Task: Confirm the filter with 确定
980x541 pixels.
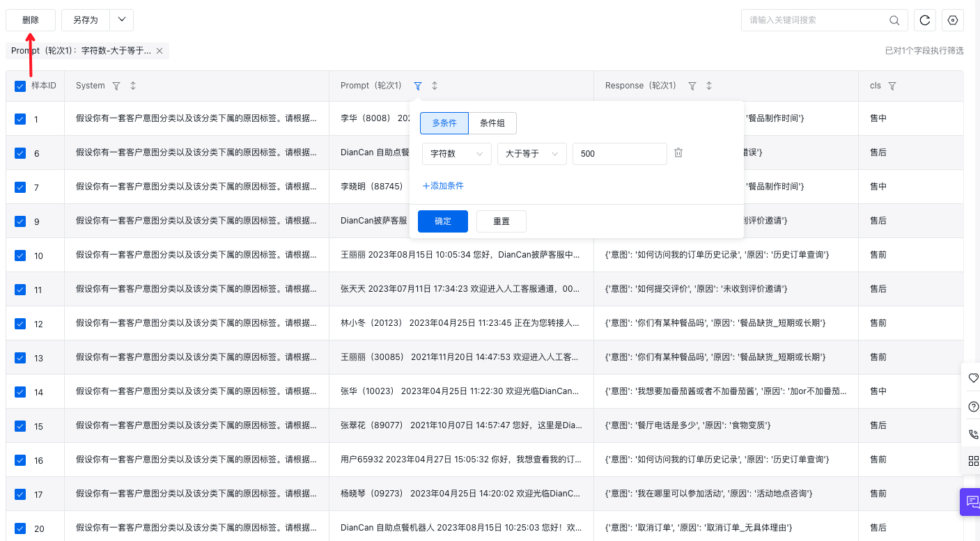Action: pyautogui.click(x=443, y=221)
